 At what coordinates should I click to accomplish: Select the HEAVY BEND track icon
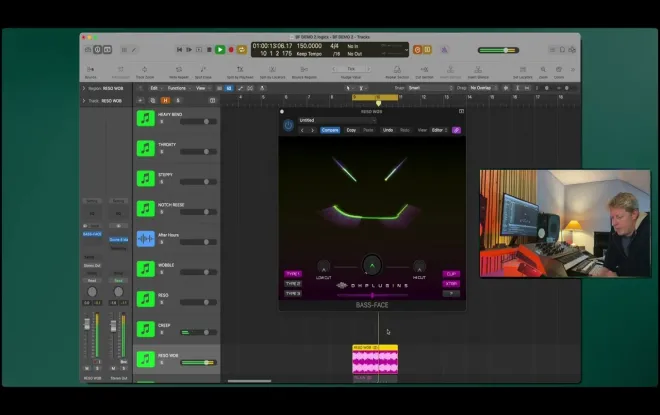coord(146,118)
